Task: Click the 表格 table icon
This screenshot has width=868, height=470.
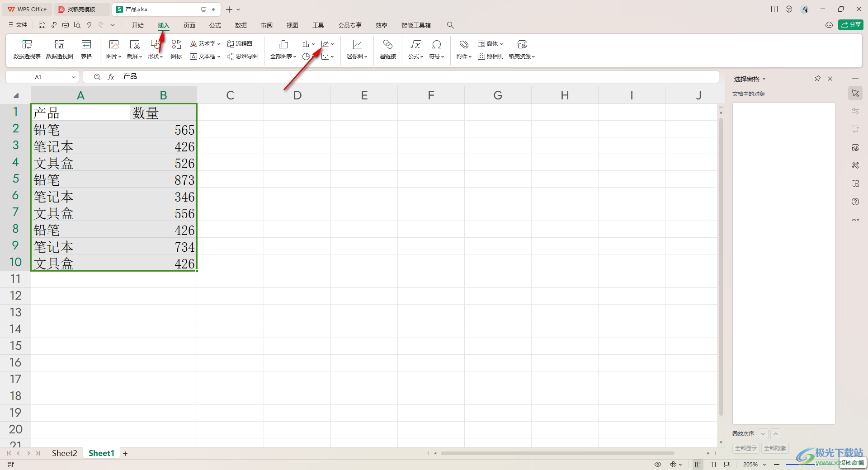Action: 86,49
